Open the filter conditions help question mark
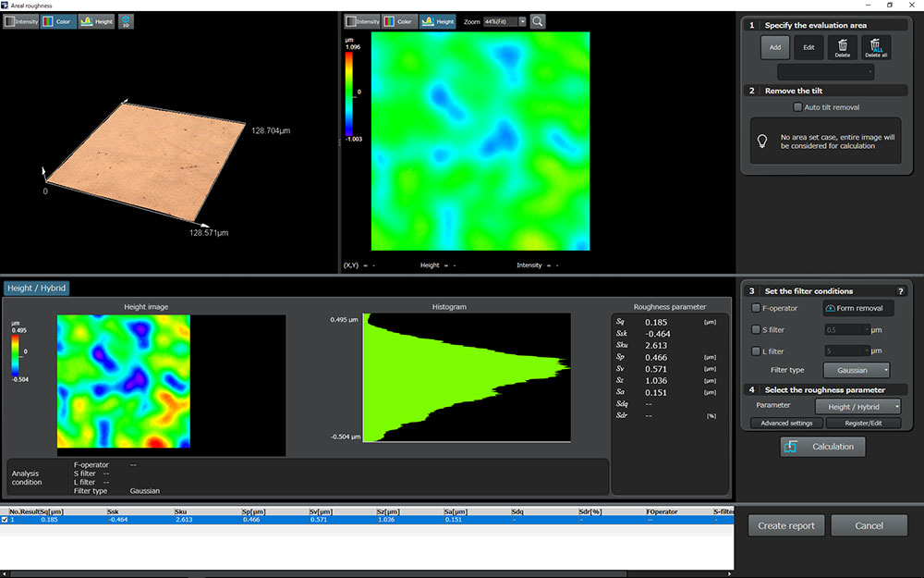Image resolution: width=924 pixels, height=578 pixels. click(901, 291)
